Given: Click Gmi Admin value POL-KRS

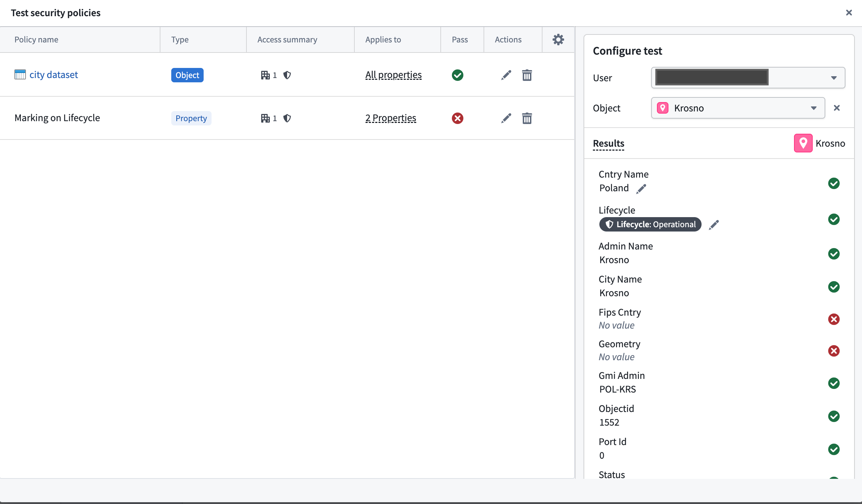Looking at the screenshot, I should [x=617, y=389].
